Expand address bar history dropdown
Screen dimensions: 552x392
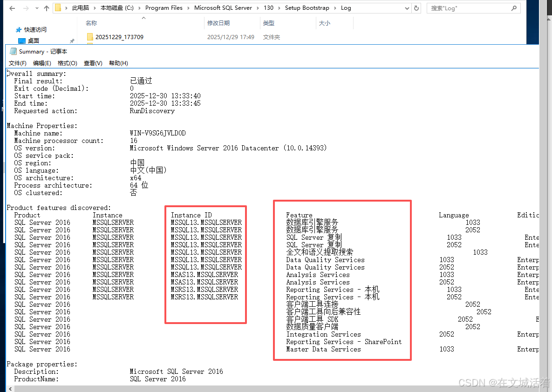407,8
